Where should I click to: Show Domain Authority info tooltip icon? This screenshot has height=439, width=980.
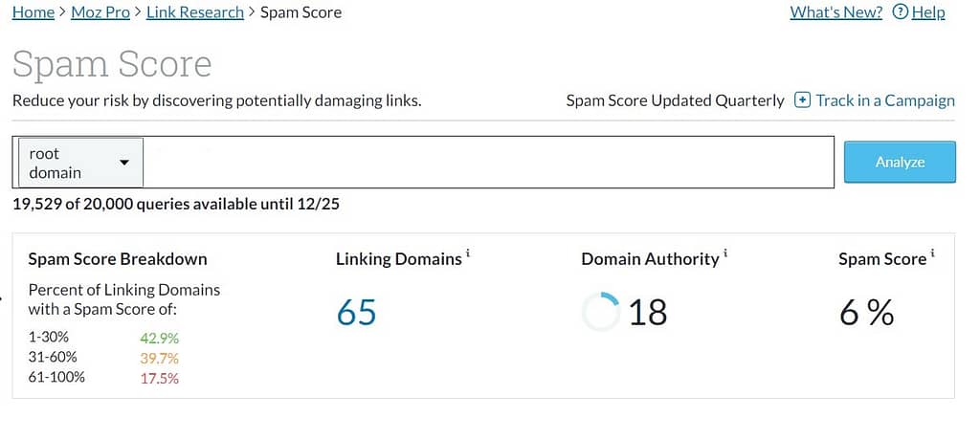pos(725,252)
